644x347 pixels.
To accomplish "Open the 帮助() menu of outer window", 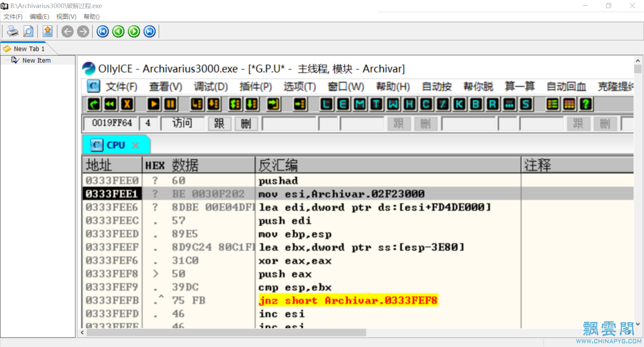I will point(91,16).
